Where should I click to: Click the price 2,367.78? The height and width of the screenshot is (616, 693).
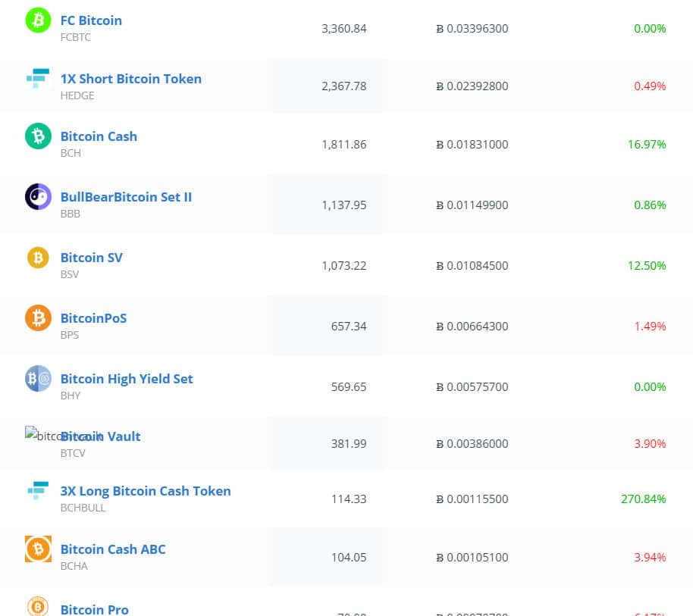tap(344, 86)
